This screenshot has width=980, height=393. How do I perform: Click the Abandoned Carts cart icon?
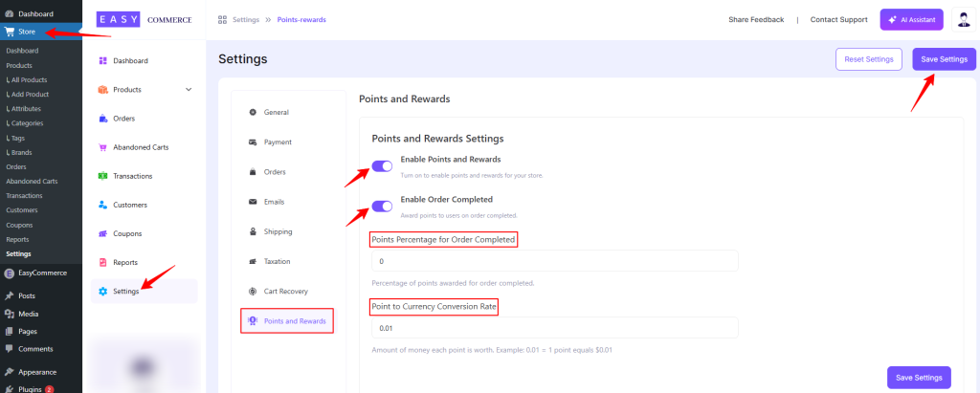(103, 147)
